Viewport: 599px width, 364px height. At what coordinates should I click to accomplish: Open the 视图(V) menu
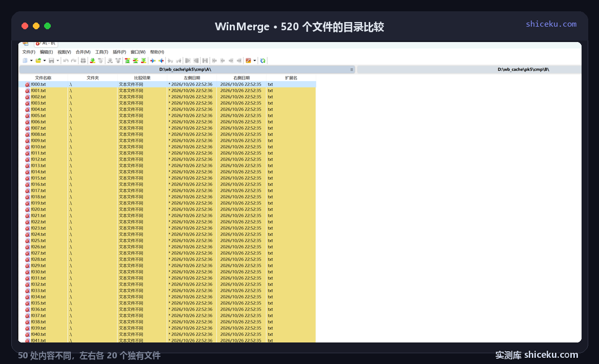[x=64, y=52]
